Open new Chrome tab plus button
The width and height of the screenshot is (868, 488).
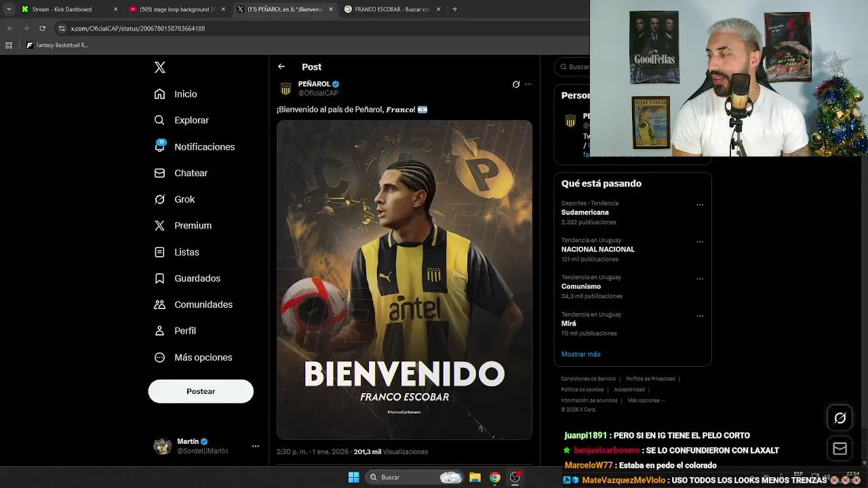pyautogui.click(x=454, y=9)
